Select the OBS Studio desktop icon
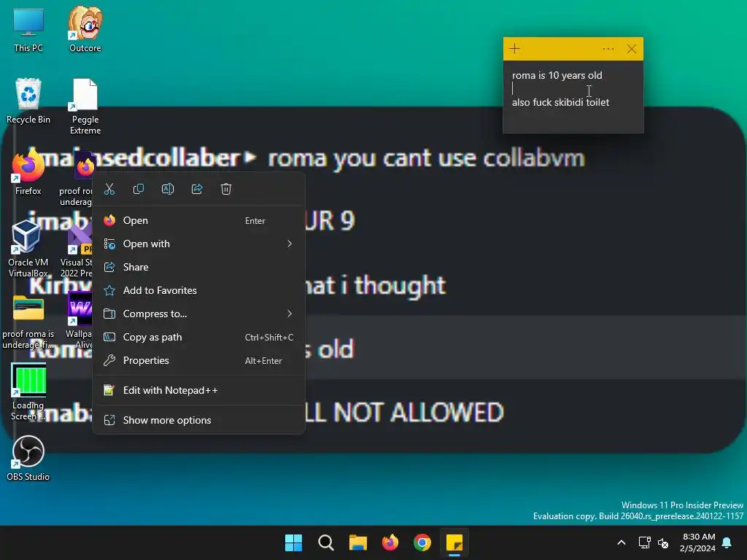This screenshot has height=560, width=747. coord(28,458)
